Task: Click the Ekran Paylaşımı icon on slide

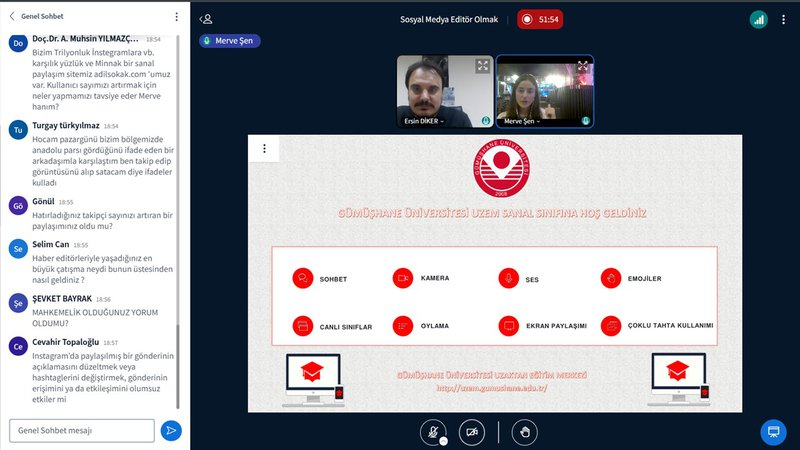Action: tap(509, 326)
